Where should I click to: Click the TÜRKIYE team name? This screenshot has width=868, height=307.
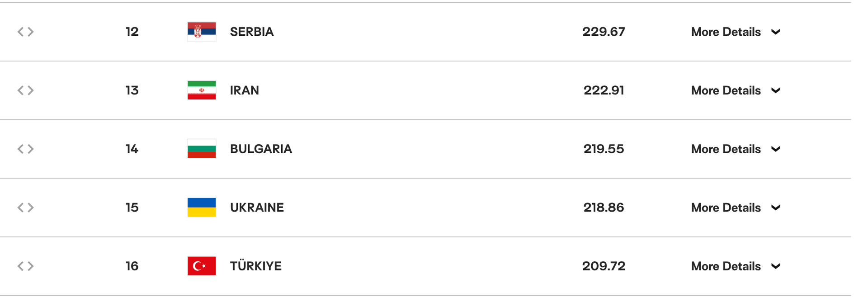point(255,266)
